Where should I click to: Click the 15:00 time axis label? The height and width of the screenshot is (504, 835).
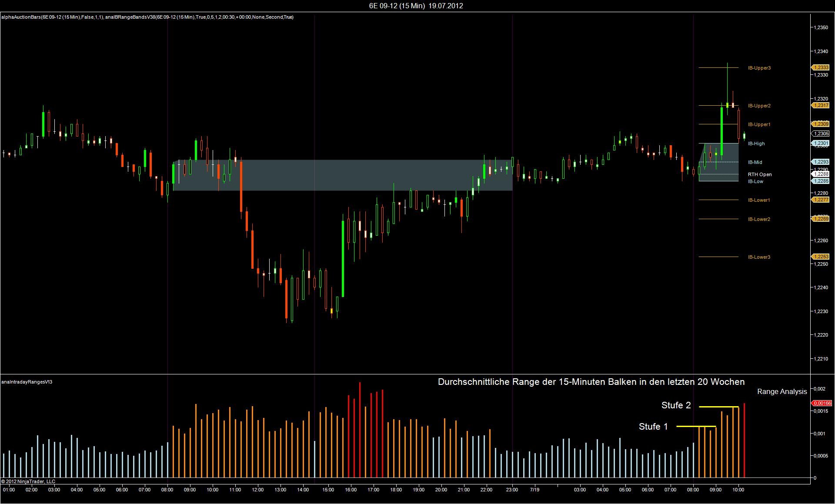(x=328, y=490)
